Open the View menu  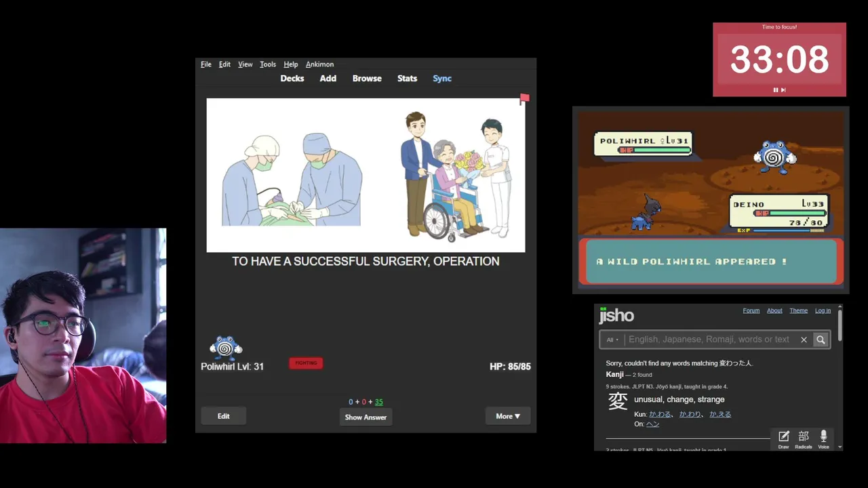[245, 64]
